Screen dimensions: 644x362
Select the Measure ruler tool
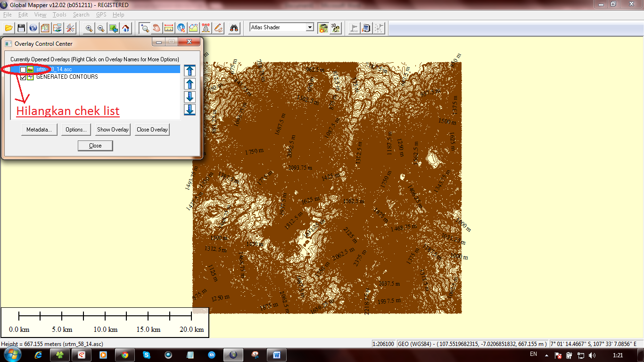169,28
